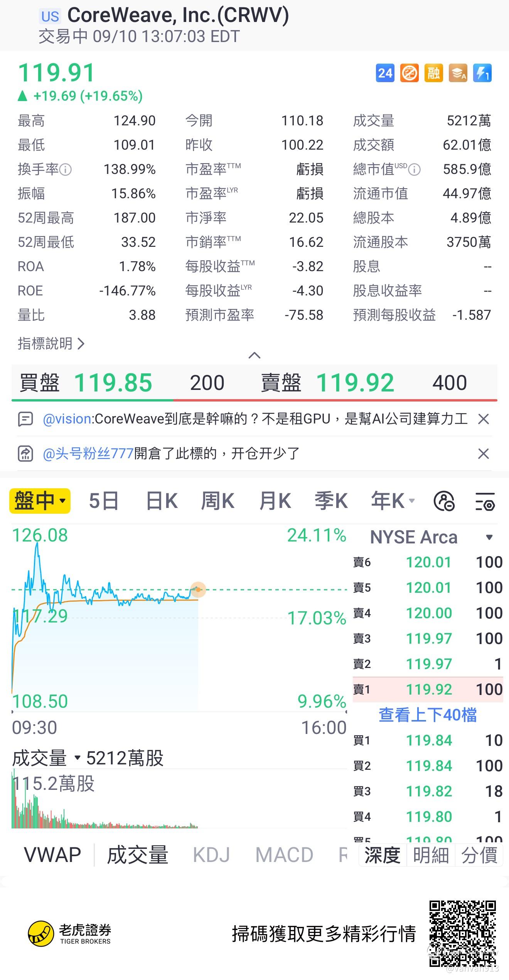Open the @头号粉丝777 user profile link
Image resolution: width=509 pixels, height=980 pixels.
click(x=88, y=454)
